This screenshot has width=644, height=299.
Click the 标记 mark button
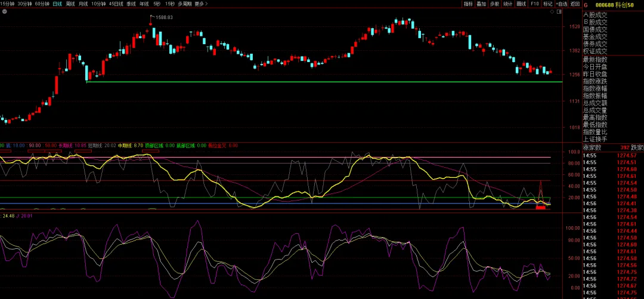click(x=547, y=4)
